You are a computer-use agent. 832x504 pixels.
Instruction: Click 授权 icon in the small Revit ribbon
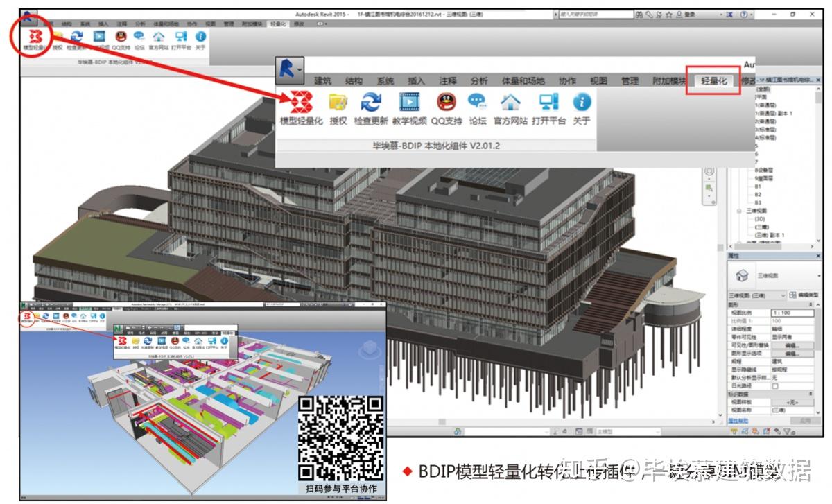pyautogui.click(x=57, y=37)
